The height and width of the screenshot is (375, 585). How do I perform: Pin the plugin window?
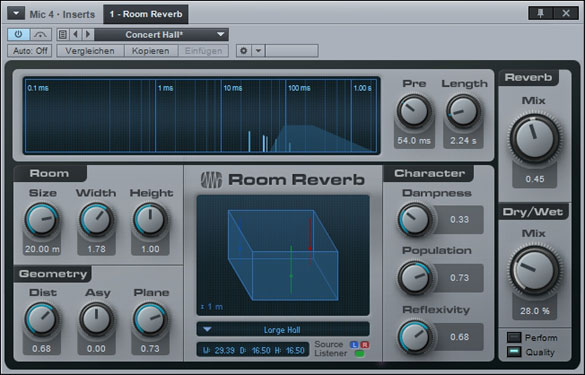(x=541, y=13)
